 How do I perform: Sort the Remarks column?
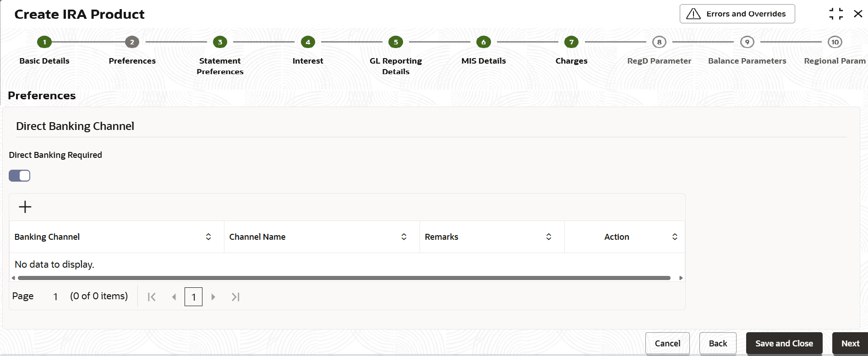[x=549, y=237]
